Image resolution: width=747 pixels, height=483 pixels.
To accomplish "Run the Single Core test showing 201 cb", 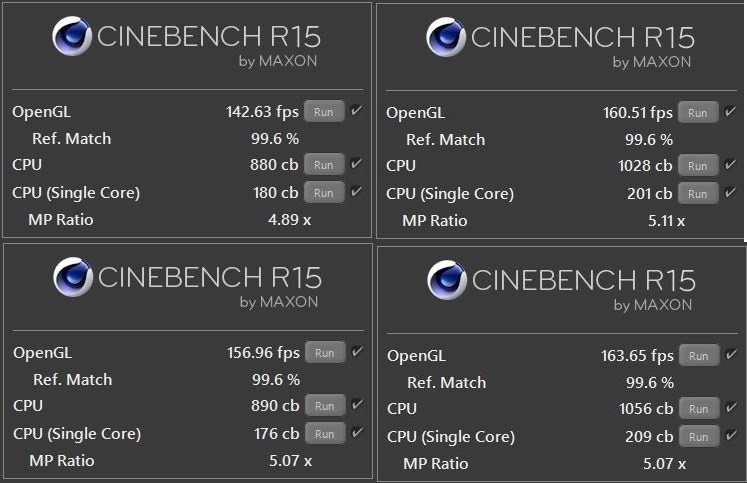I will pyautogui.click(x=698, y=194).
